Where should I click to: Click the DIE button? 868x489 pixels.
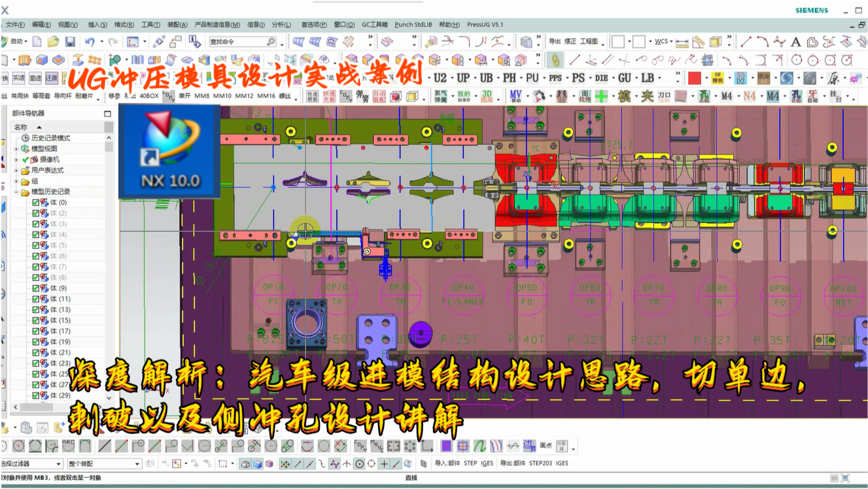click(601, 78)
